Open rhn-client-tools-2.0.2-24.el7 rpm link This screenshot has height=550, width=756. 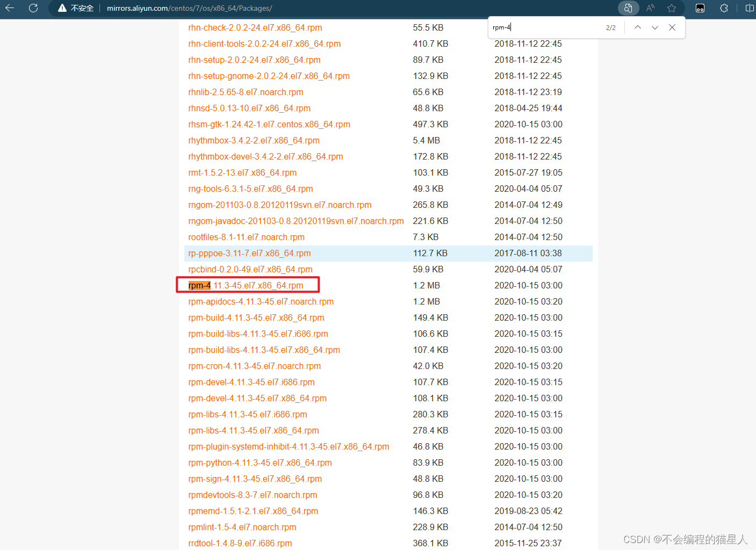pos(264,44)
